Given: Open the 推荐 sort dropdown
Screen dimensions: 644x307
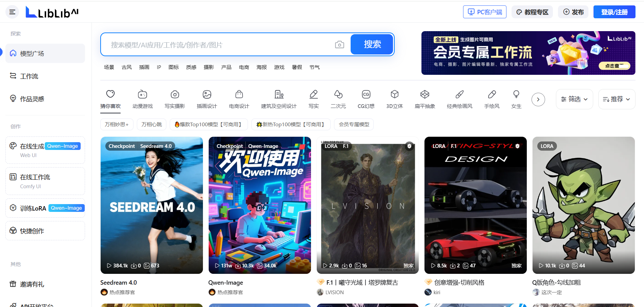Looking at the screenshot, I should coord(617,99).
